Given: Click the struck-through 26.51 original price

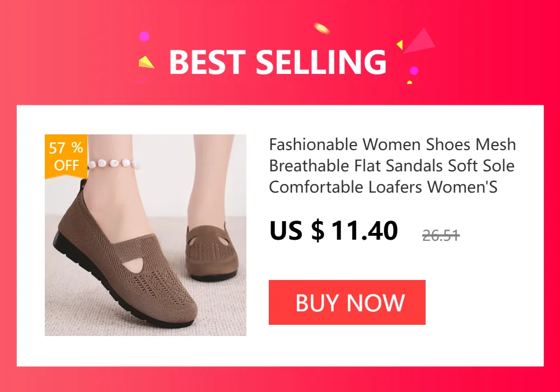Looking at the screenshot, I should point(441,235).
